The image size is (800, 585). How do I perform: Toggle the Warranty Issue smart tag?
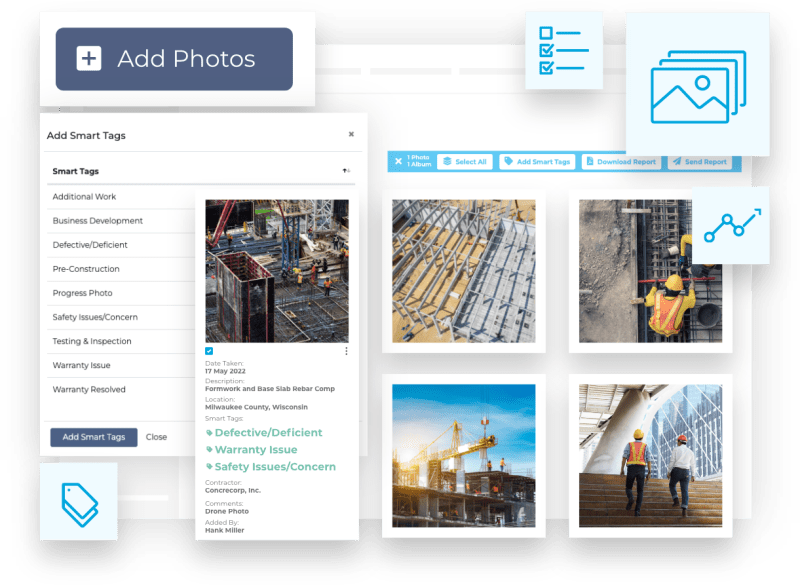[255, 449]
